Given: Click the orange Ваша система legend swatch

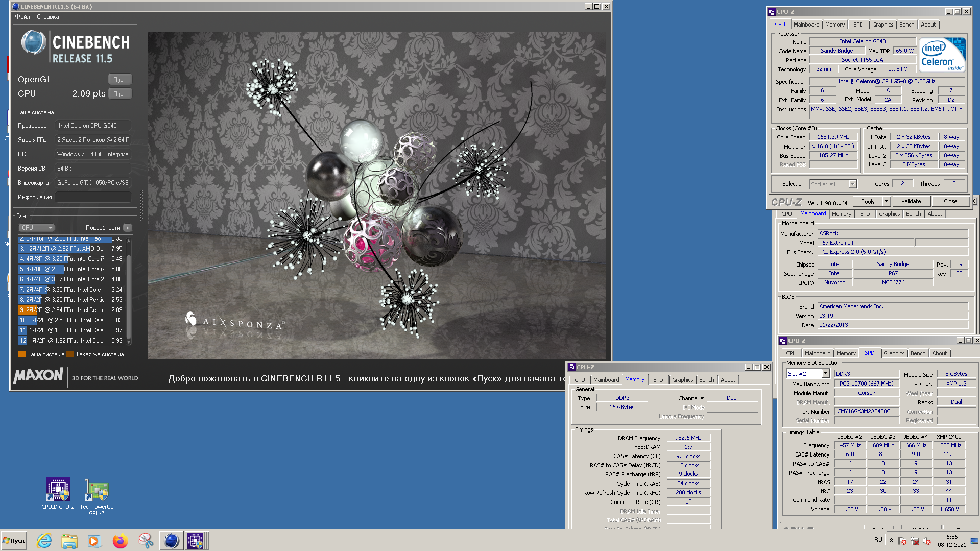Looking at the screenshot, I should (21, 354).
